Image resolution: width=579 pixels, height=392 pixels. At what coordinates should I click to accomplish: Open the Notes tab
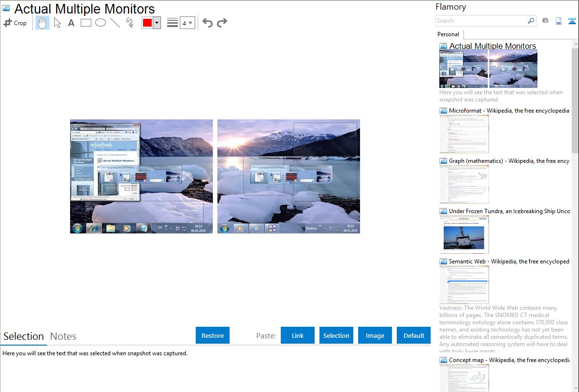(63, 336)
